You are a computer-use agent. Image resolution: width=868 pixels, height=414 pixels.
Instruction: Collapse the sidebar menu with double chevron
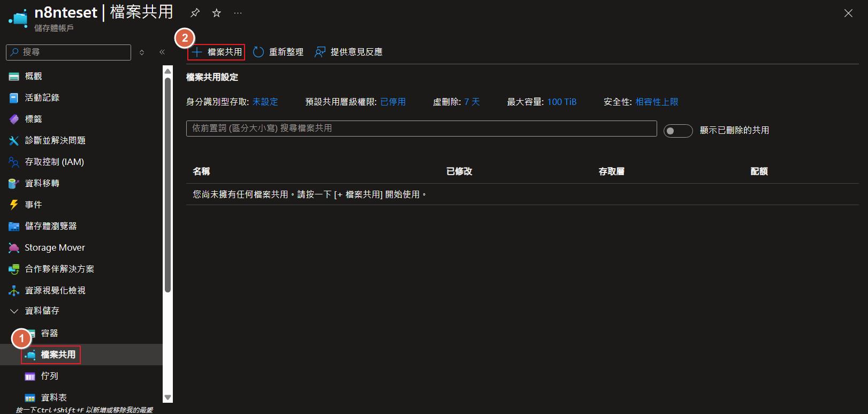(162, 52)
